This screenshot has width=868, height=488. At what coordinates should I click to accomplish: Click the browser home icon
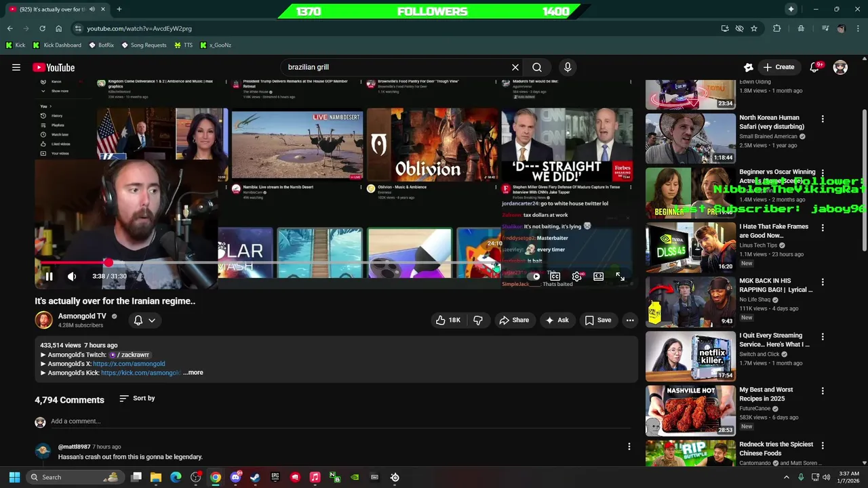pyautogui.click(x=58, y=28)
